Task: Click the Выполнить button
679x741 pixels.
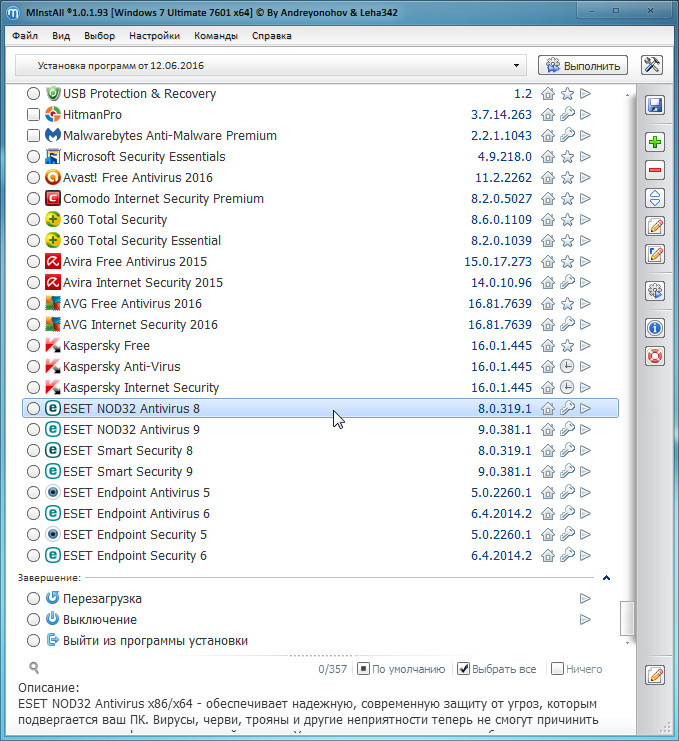Action: coord(583,65)
